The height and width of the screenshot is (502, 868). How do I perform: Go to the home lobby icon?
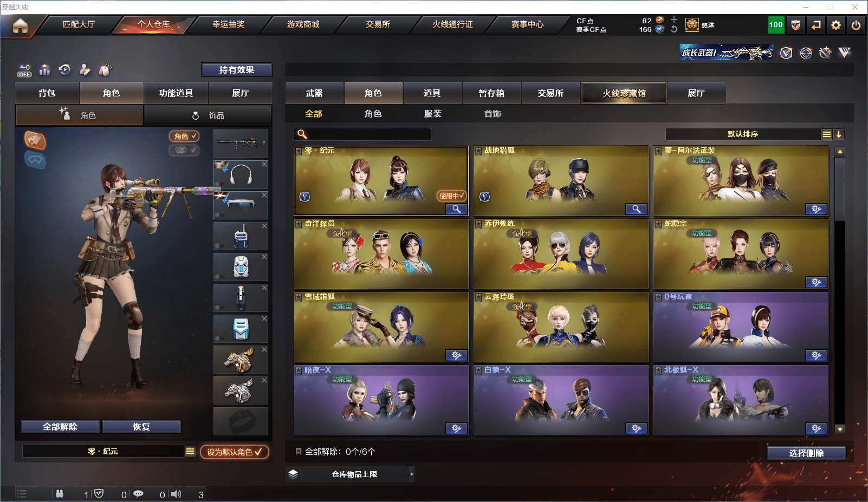pos(20,25)
